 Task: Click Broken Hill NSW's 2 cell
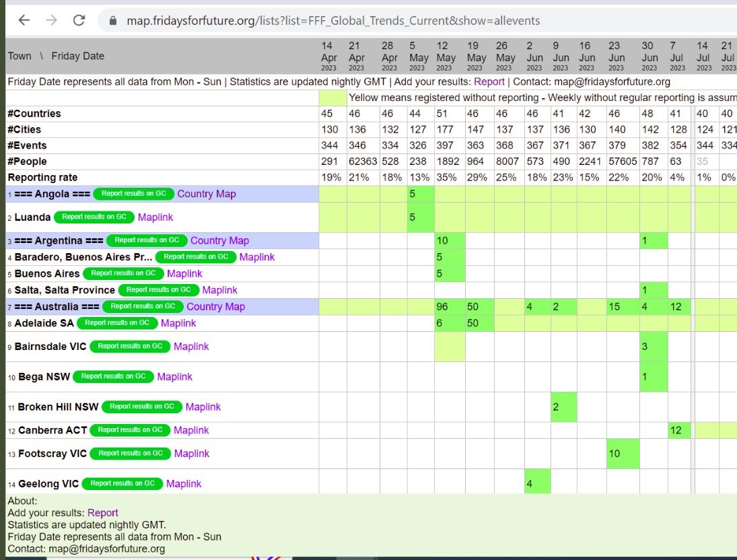[563, 407]
